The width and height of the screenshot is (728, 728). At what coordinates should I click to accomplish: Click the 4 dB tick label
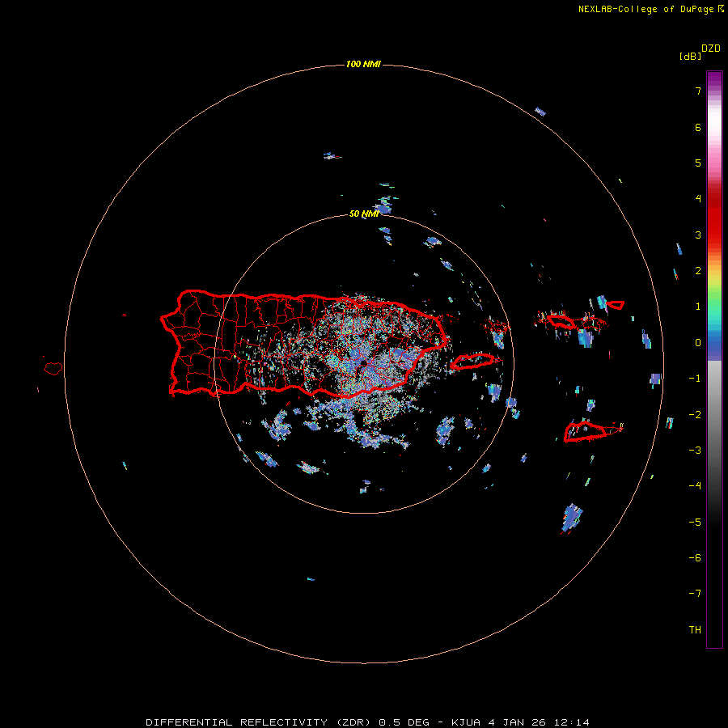(698, 199)
